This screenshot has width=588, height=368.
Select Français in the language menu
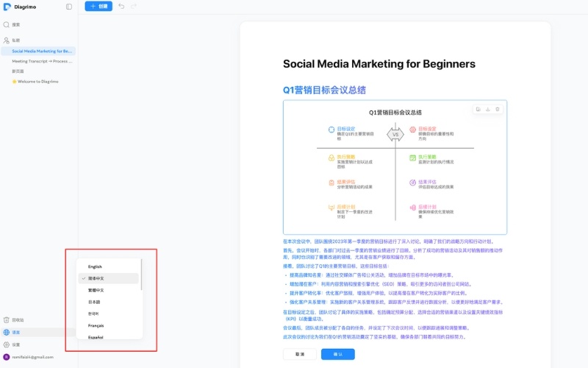click(x=108, y=325)
